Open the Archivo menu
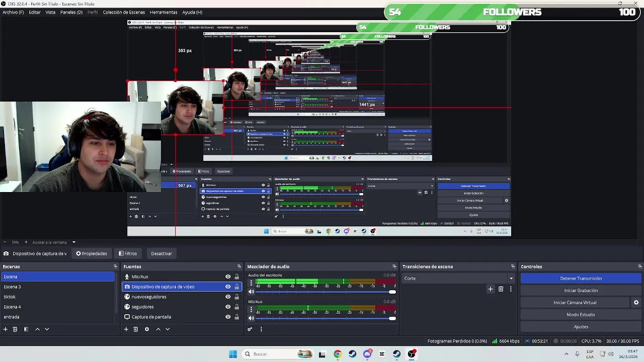This screenshot has height=362, width=644. [x=13, y=12]
